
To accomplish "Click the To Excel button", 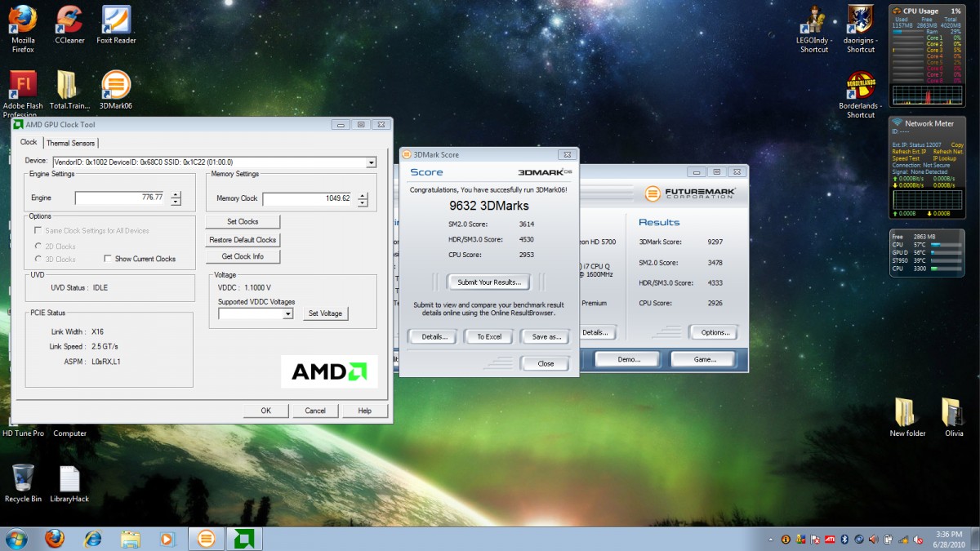I will tap(489, 336).
